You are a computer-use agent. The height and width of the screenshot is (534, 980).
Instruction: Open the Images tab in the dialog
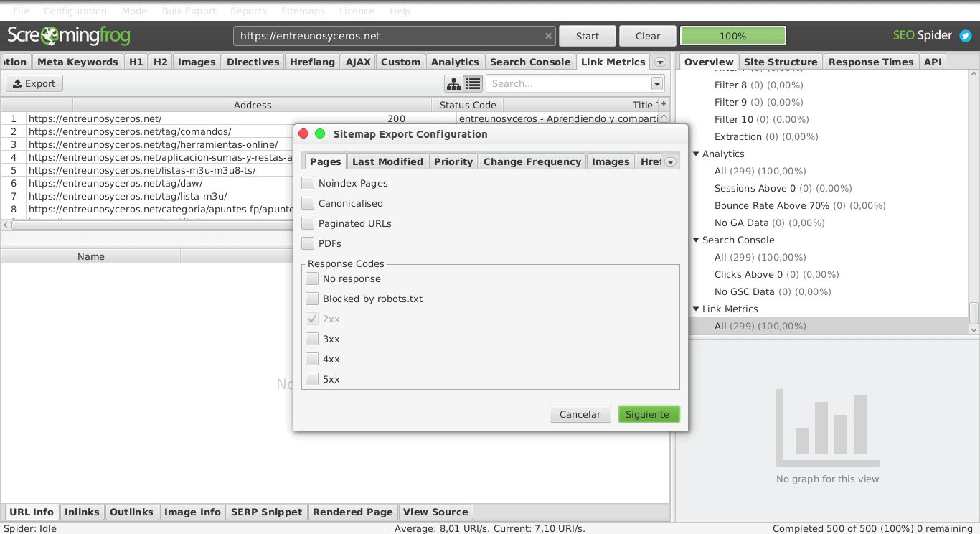611,161
